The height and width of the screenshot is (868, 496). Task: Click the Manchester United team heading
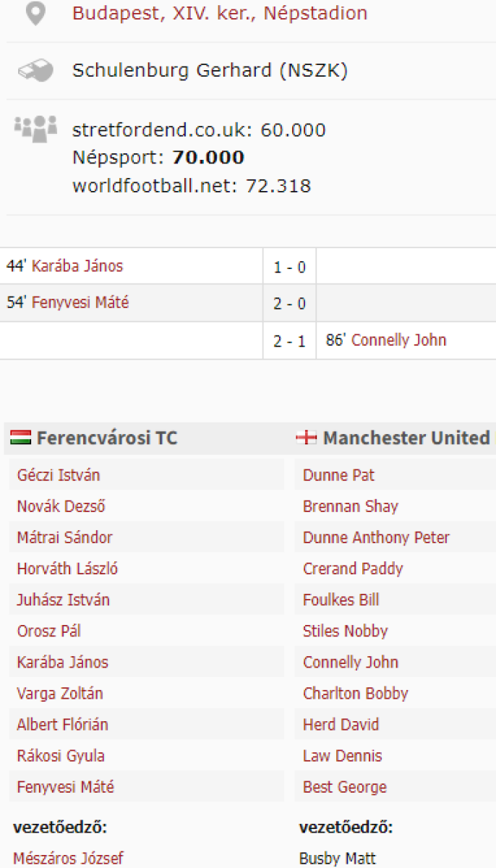[x=406, y=438]
